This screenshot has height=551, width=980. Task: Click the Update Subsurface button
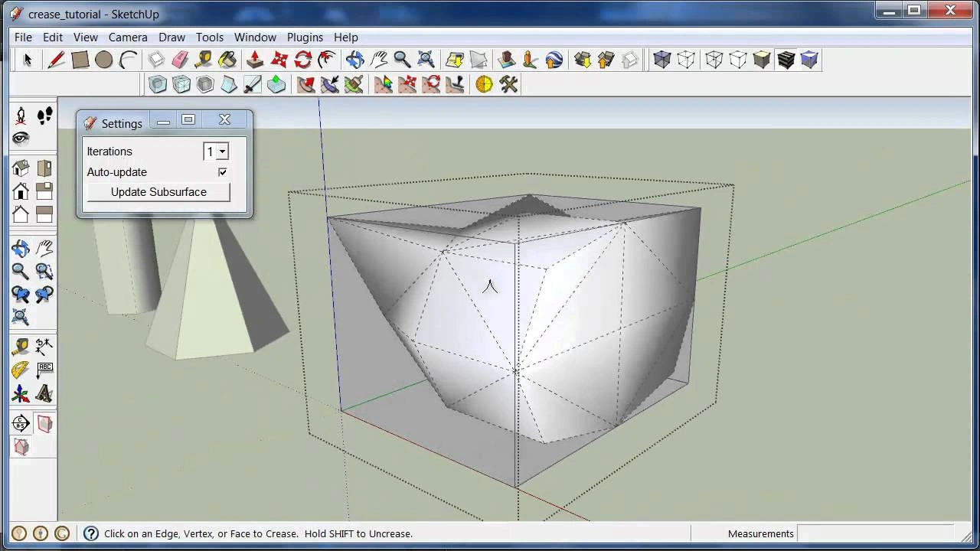click(158, 192)
